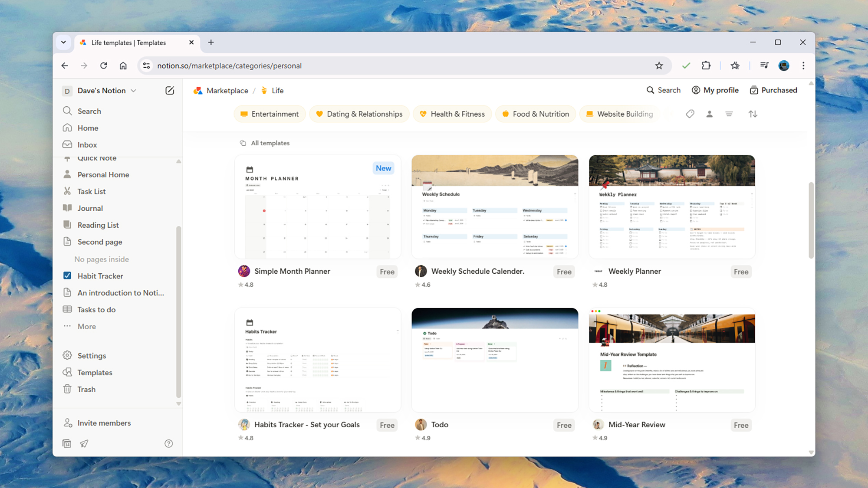Select the Food & Nutrition category tab
Screen dimensions: 868x488
[x=535, y=114]
